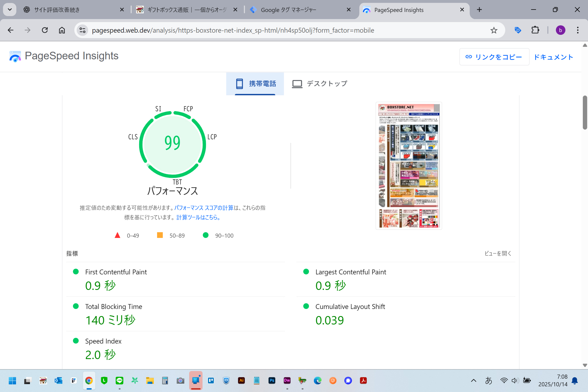Open the user profile avatar
This screenshot has width=588, height=392.
pos(560,30)
